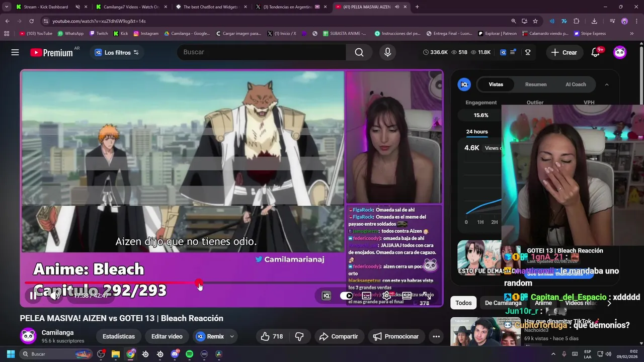The height and width of the screenshot is (362, 644).
Task: Select the Todos filter chip
Action: tap(463, 303)
